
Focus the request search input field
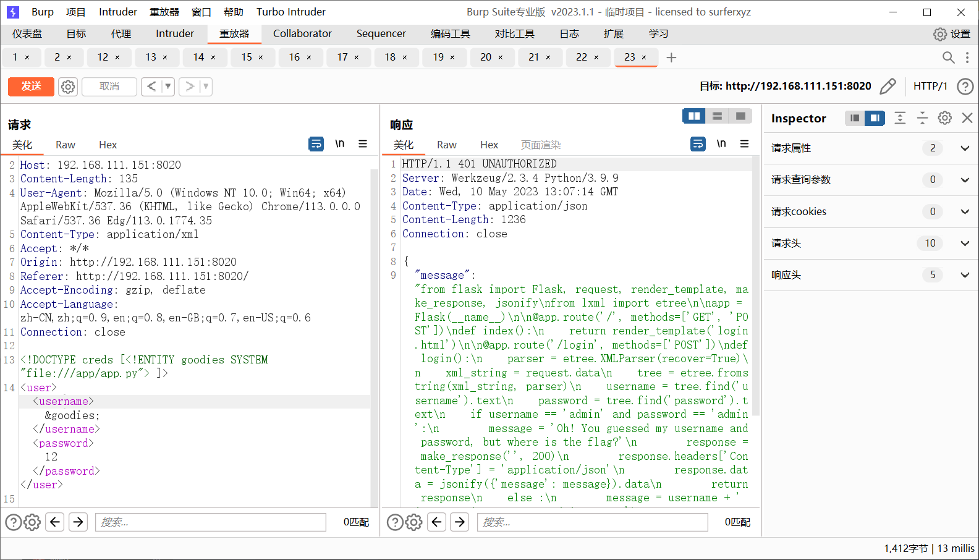[x=210, y=522]
